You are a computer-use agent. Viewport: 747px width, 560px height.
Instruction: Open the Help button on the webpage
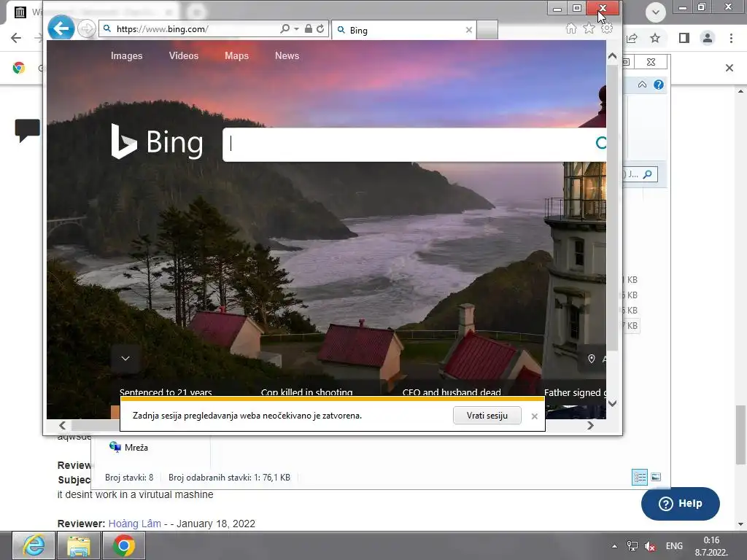pos(681,503)
